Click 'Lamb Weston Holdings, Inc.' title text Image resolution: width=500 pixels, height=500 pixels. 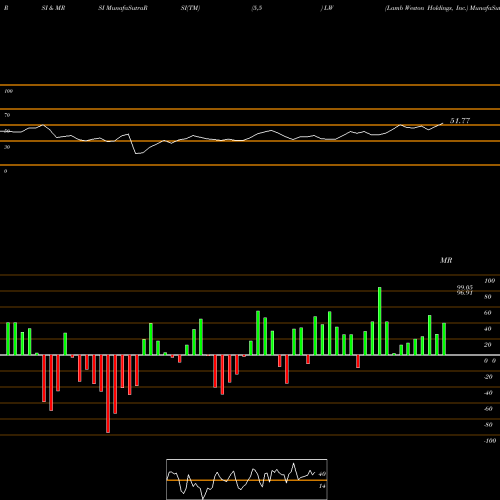pos(427,8)
